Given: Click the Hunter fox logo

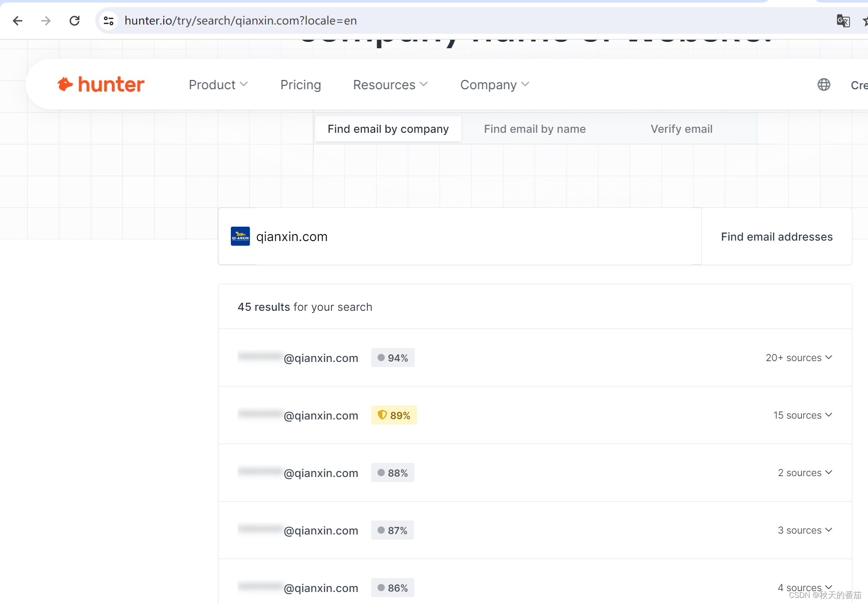Looking at the screenshot, I should (66, 84).
